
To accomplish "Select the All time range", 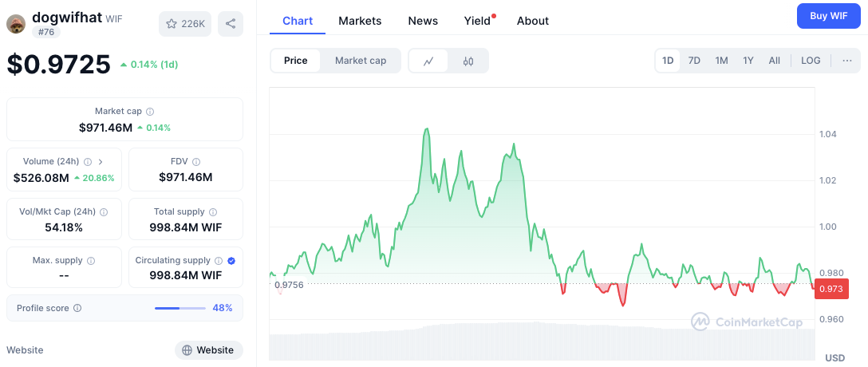I will point(774,61).
